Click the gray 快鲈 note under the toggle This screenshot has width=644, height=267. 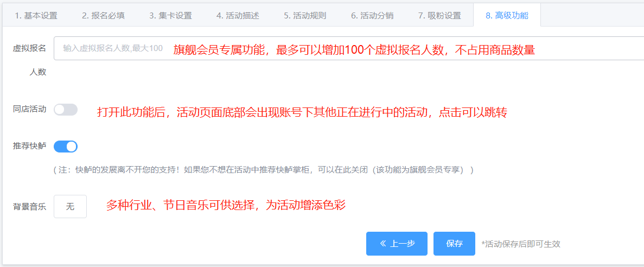pos(263,170)
